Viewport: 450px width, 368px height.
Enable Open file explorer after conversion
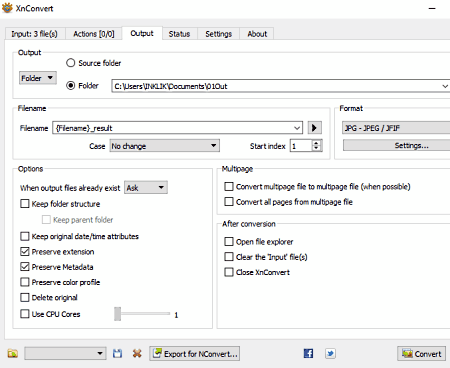click(229, 242)
